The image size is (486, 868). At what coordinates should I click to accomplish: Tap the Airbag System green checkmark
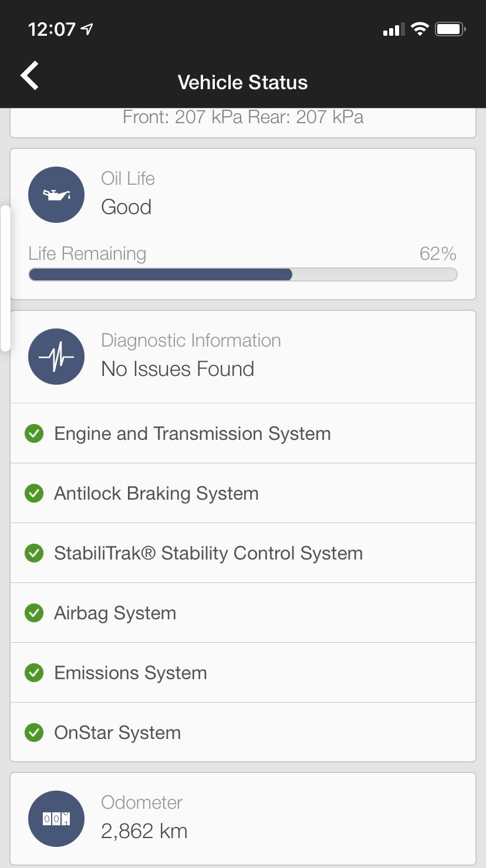pyautogui.click(x=34, y=613)
